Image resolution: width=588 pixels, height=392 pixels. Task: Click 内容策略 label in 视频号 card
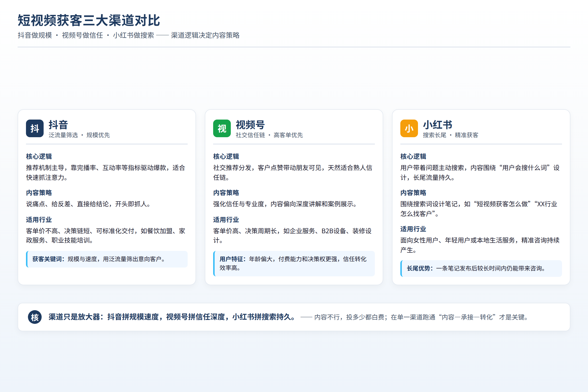click(x=226, y=193)
